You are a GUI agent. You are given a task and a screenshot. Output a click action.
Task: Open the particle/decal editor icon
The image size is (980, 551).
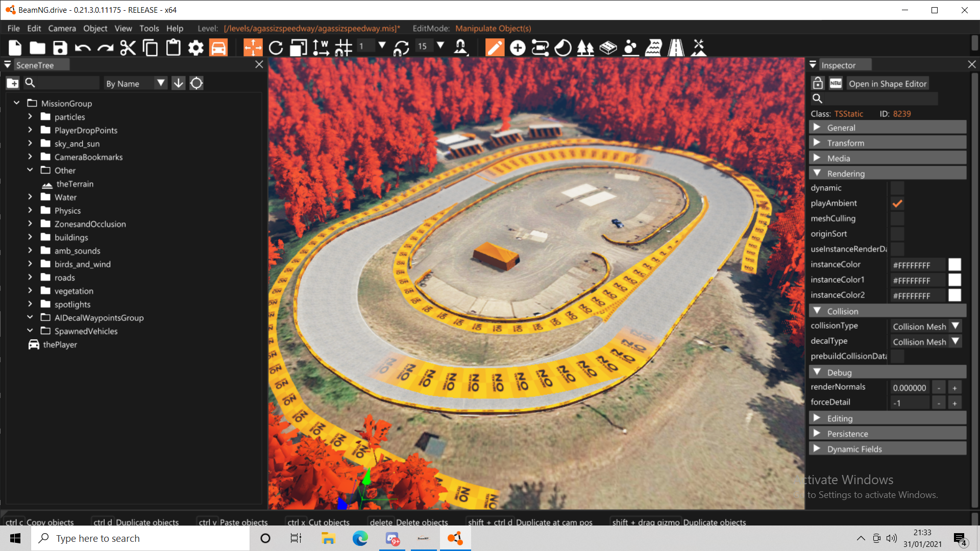click(631, 48)
